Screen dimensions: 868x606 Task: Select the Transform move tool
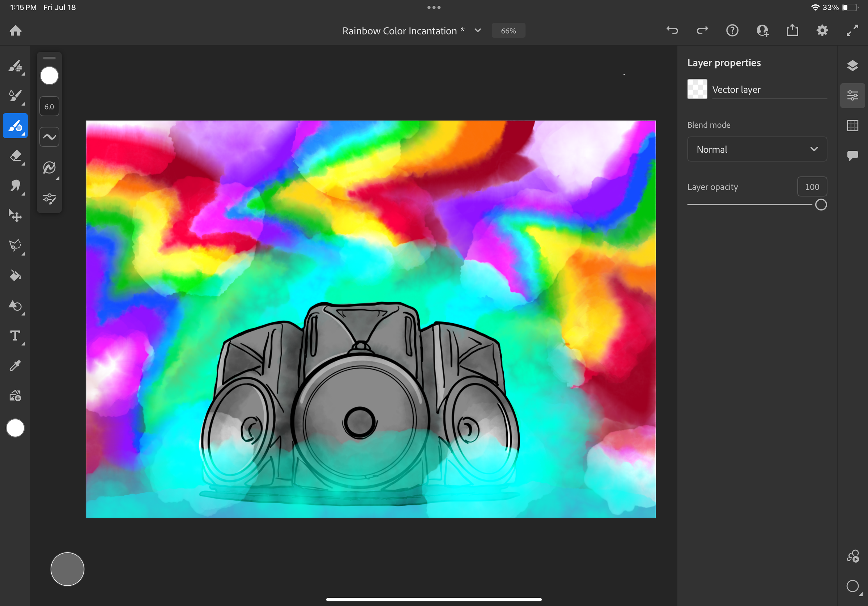point(16,216)
